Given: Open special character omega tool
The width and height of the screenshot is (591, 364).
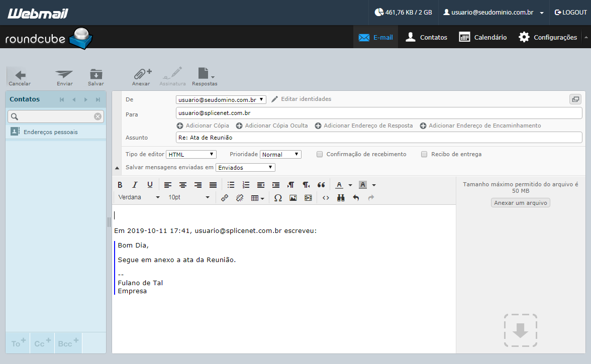Looking at the screenshot, I should [x=278, y=198].
